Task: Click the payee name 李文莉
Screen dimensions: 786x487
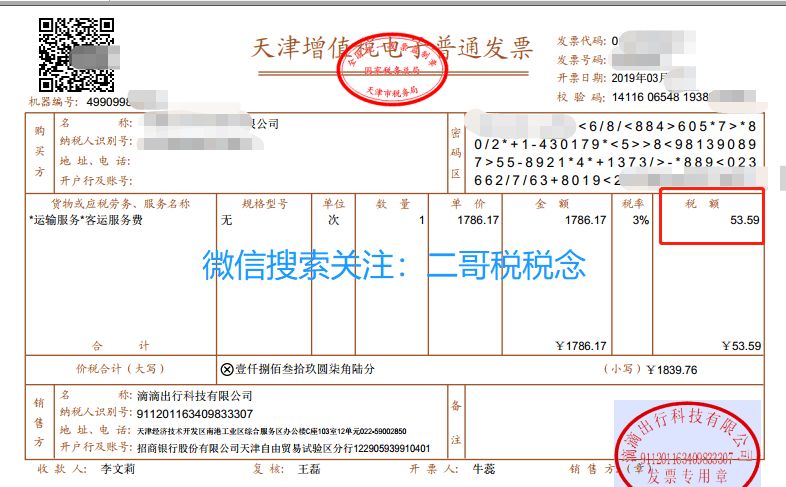Action: 120,468
